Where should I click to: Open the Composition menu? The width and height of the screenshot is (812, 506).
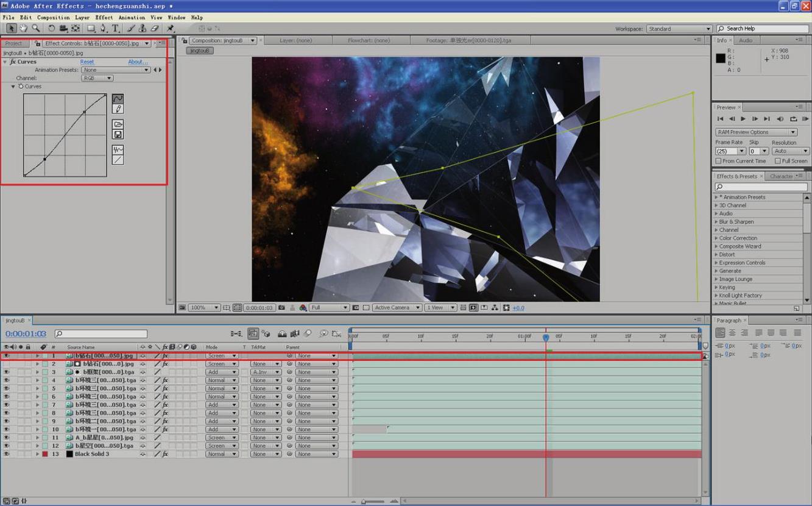[x=54, y=18]
